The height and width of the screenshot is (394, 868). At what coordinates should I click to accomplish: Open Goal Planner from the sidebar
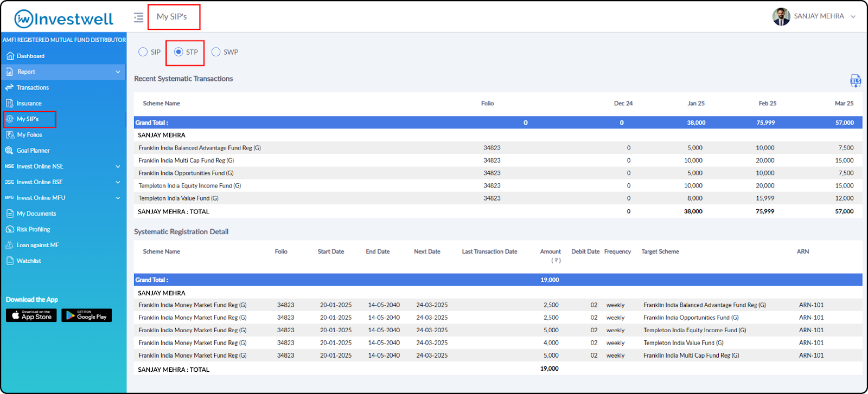coord(33,150)
